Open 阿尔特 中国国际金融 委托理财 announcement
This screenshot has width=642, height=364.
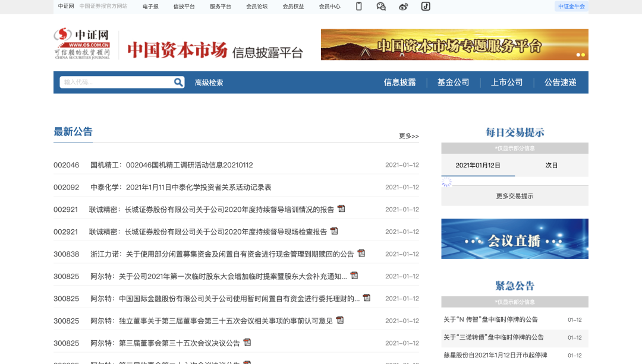(225, 299)
